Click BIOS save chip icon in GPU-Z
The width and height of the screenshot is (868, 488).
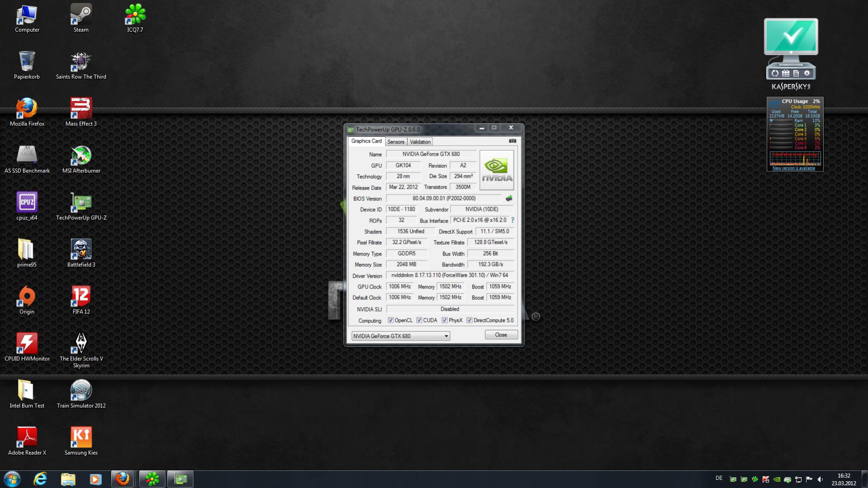pos(509,198)
